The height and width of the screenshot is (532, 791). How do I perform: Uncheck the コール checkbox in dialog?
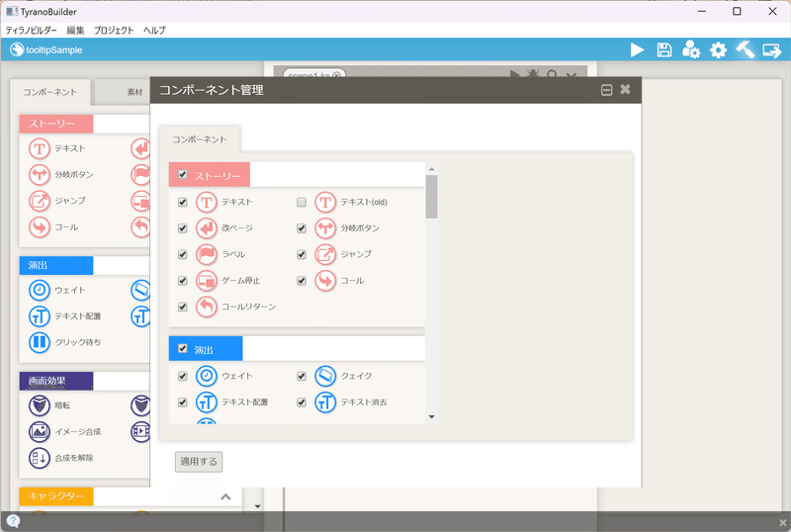tap(302, 281)
